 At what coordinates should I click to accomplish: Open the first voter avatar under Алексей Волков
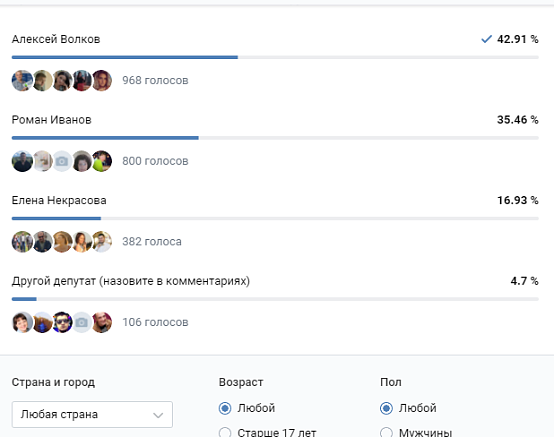[x=22, y=80]
